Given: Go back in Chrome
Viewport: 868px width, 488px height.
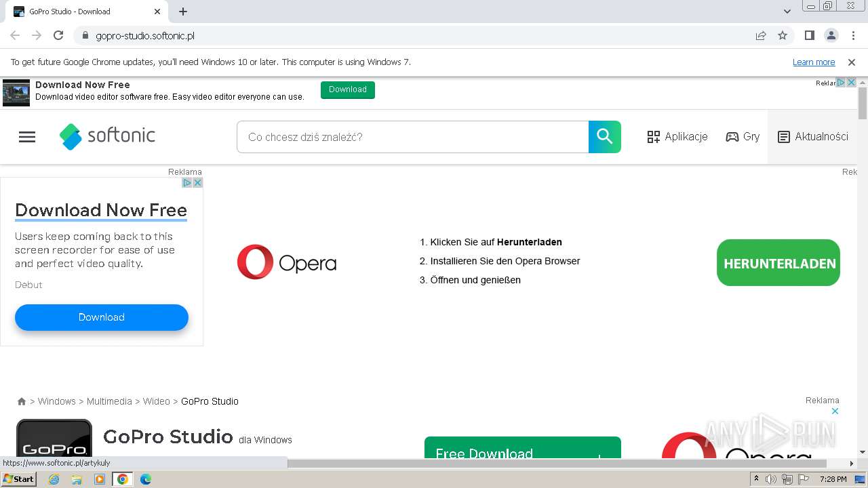Looking at the screenshot, I should (x=15, y=35).
